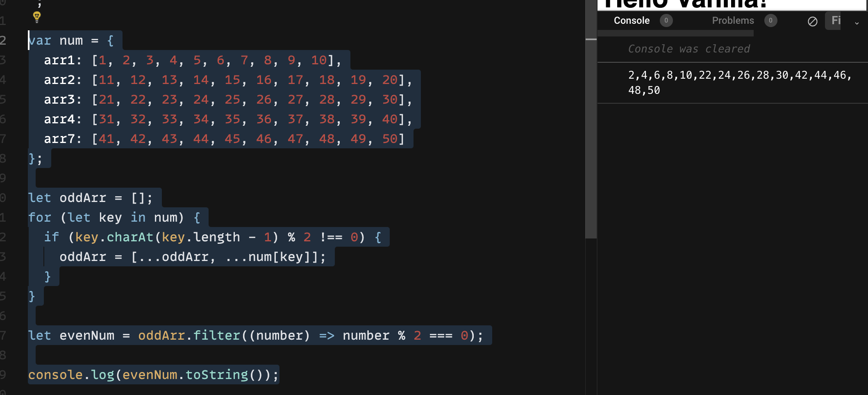Clear the console with the circle-slash icon
This screenshot has height=395, width=868.
[812, 21]
